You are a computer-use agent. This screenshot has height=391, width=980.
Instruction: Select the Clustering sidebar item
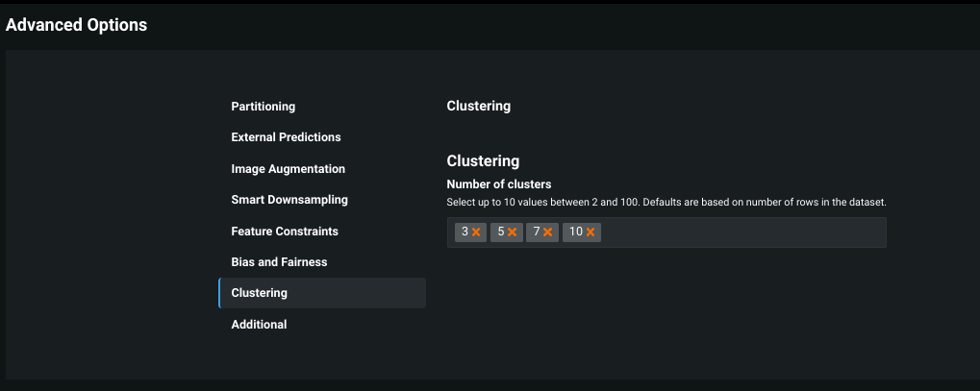coord(260,293)
